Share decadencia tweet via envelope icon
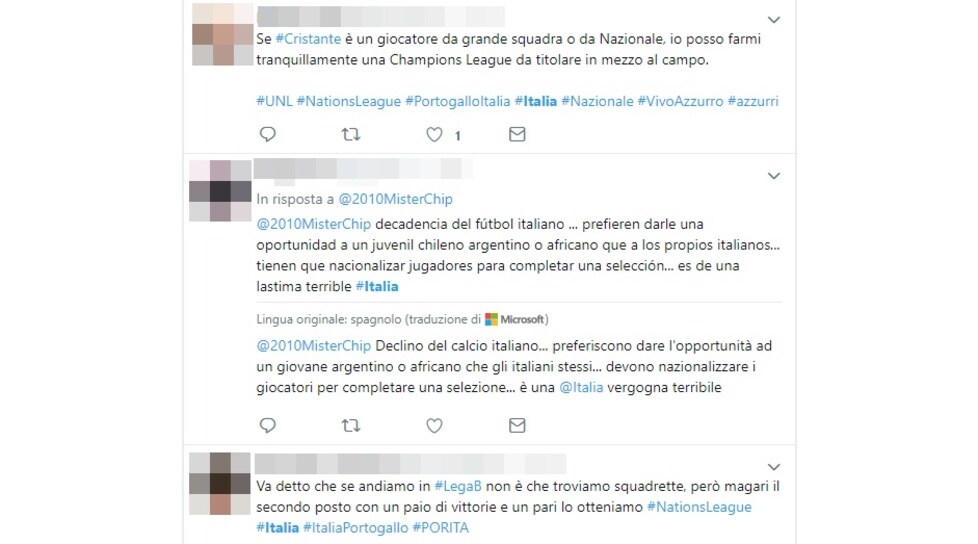This screenshot has height=544, width=978. click(517, 425)
